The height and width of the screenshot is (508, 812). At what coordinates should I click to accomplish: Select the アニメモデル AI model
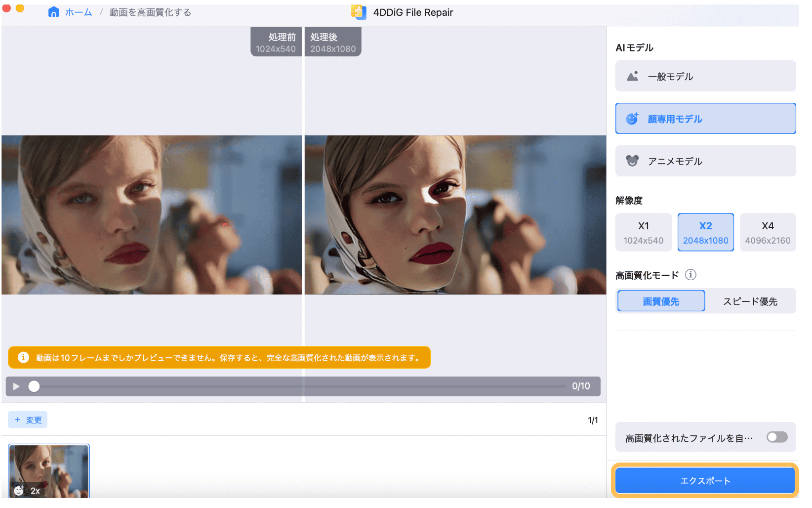click(705, 161)
